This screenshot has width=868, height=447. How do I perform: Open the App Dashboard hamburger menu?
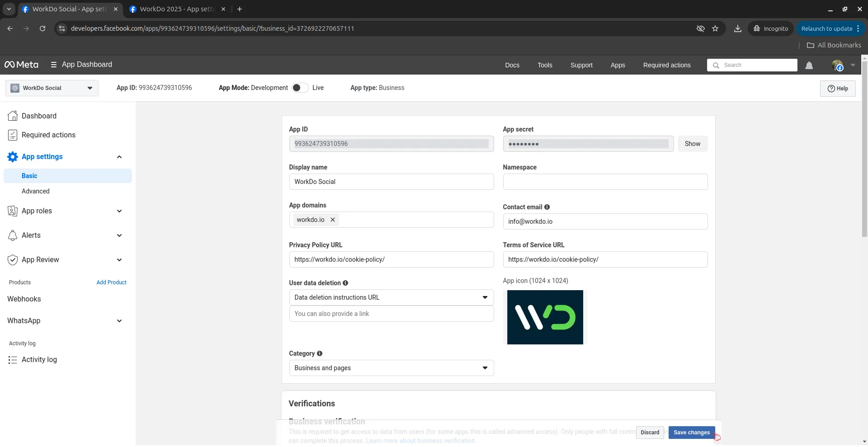pyautogui.click(x=54, y=65)
